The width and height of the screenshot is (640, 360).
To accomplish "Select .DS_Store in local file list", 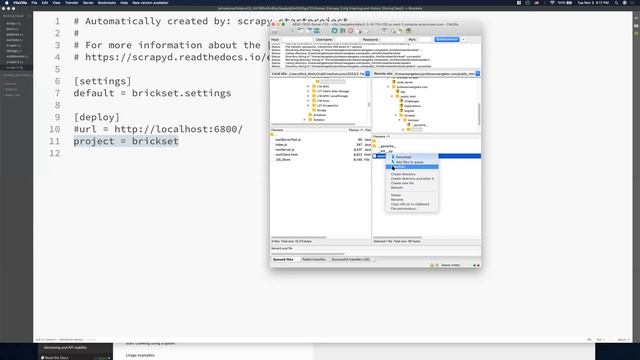I will pos(283,160).
